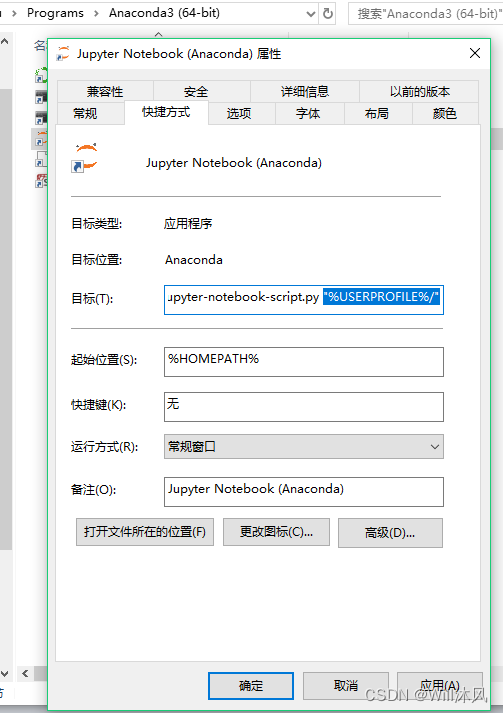Select the 快捷方式 tab
503x713 pixels.
pos(166,112)
